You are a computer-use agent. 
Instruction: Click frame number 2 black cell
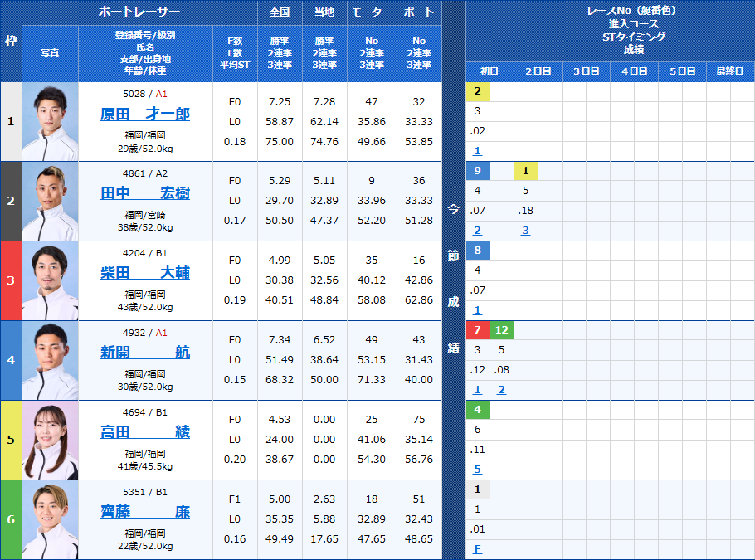tap(11, 202)
